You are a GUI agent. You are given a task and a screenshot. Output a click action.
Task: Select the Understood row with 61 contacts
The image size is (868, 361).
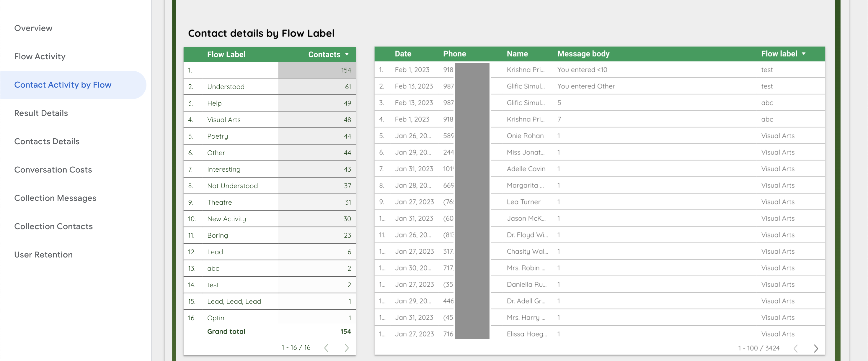click(270, 87)
